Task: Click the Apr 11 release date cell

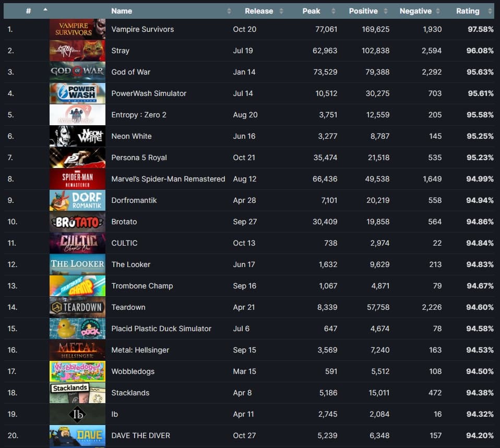Action: (243, 414)
